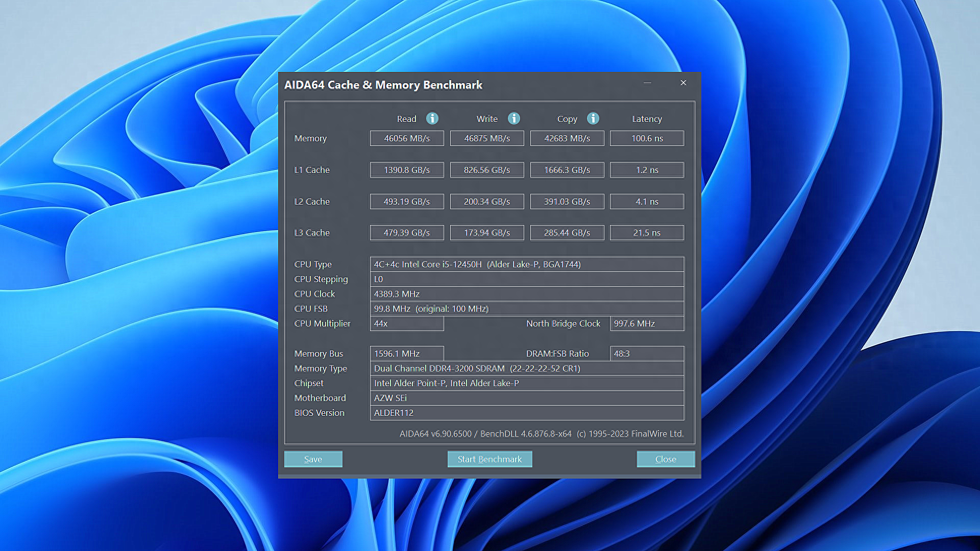Select the Memory Write value 46875 MB/s
Viewport: 980px width, 551px height.
[487, 138]
